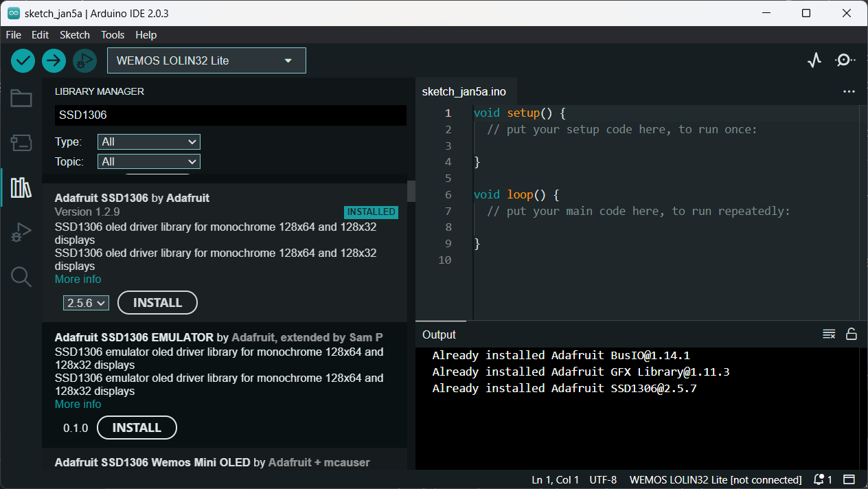Image resolution: width=868 pixels, height=489 pixels.
Task: Install Adafruit SSD1306 EMULATOR 0.1.0
Action: tap(137, 428)
